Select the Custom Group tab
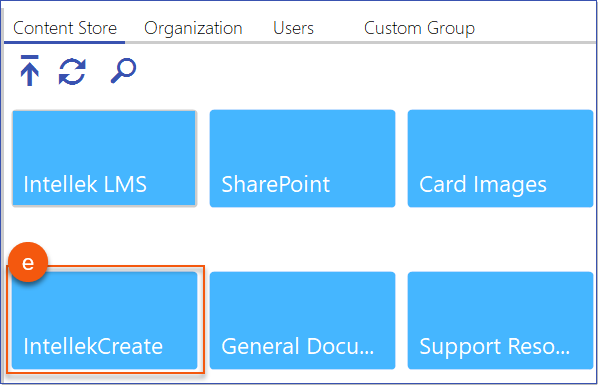 pos(419,28)
